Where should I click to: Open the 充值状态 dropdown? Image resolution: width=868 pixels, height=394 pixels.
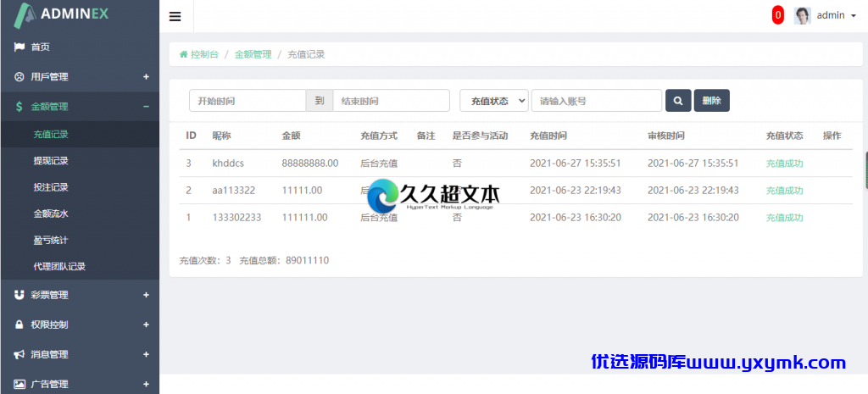coord(494,101)
